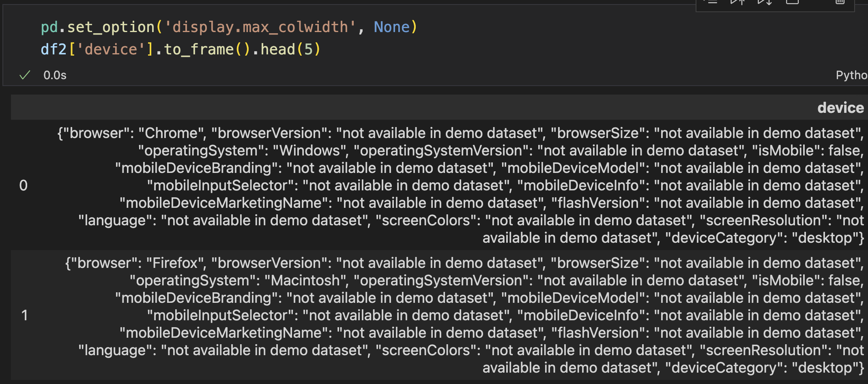Image resolution: width=868 pixels, height=384 pixels.
Task: Click the None keyword in the first code line
Action: point(391,27)
